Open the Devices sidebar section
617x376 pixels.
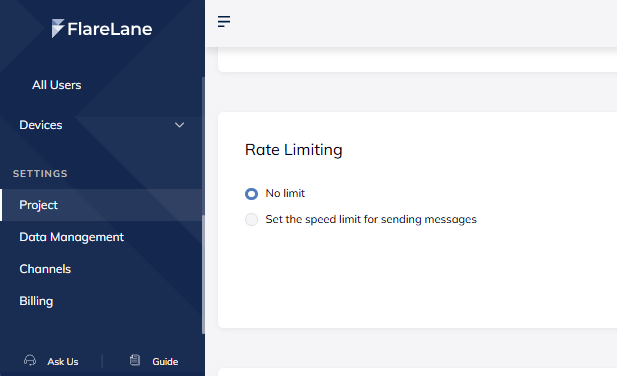click(x=102, y=125)
